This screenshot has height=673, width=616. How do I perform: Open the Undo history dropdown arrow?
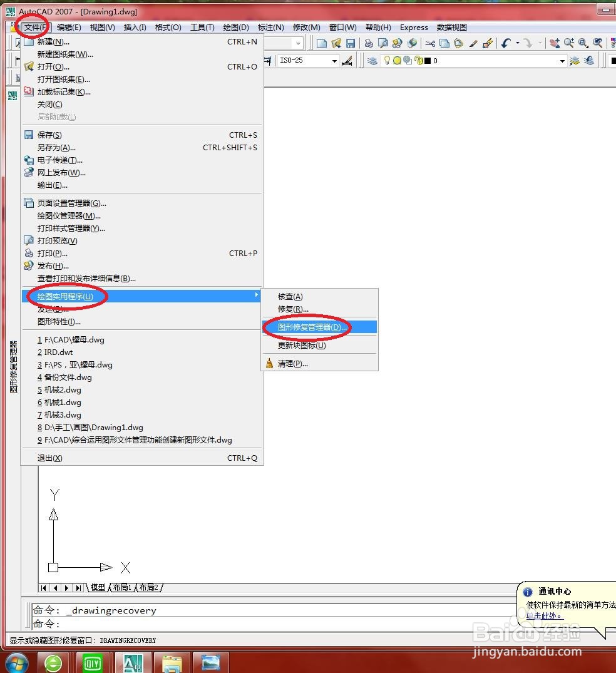click(517, 43)
